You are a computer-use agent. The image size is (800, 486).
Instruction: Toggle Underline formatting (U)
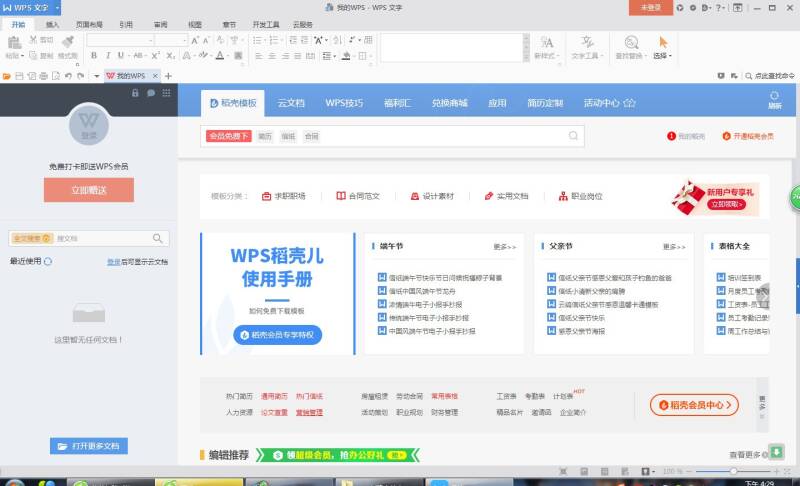click(121, 55)
